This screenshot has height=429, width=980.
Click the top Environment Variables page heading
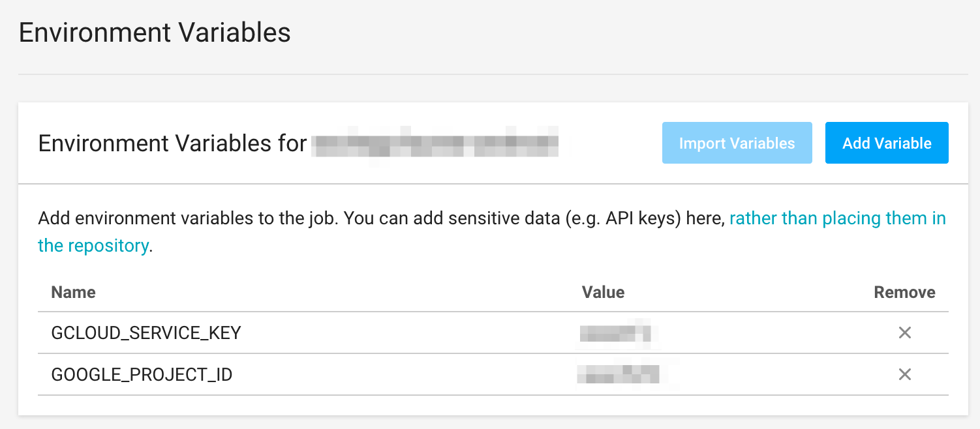pyautogui.click(x=155, y=33)
